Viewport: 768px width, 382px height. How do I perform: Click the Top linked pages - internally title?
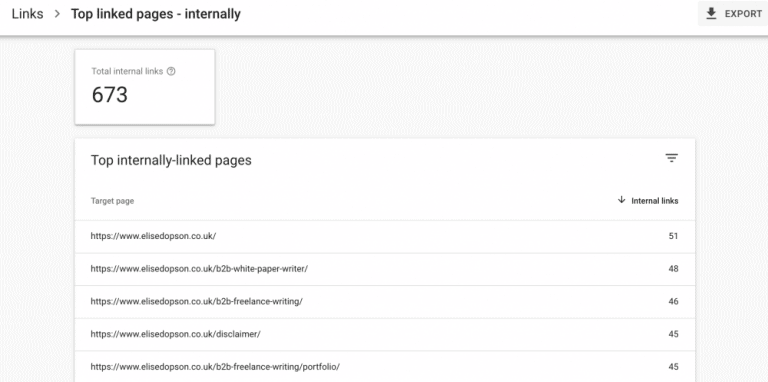(x=156, y=14)
